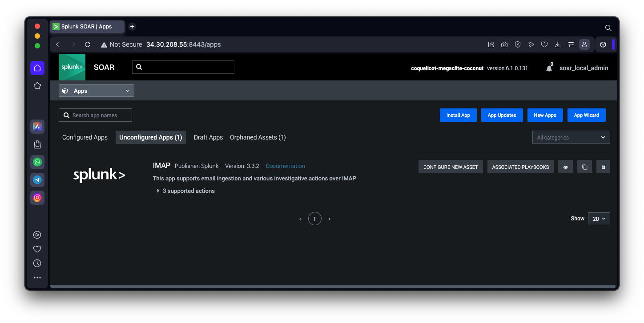Open the All categories dropdown
Image resolution: width=644 pixels, height=323 pixels.
[571, 137]
